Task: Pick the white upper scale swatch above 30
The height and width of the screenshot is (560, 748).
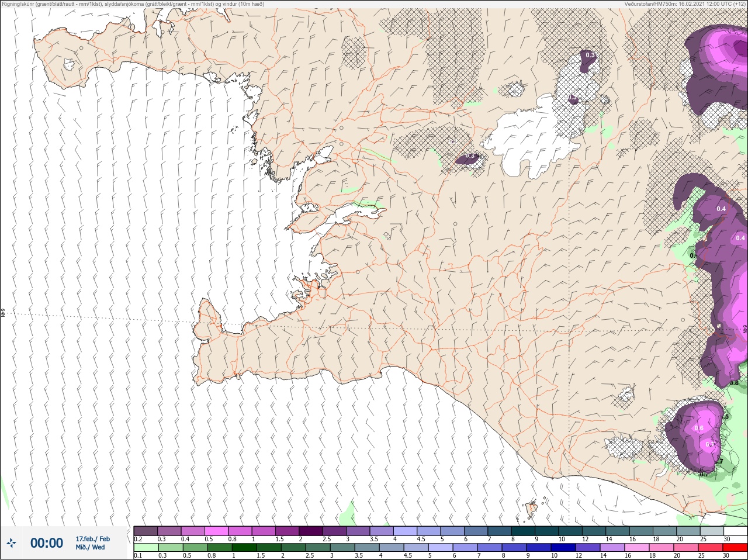Action: (735, 531)
